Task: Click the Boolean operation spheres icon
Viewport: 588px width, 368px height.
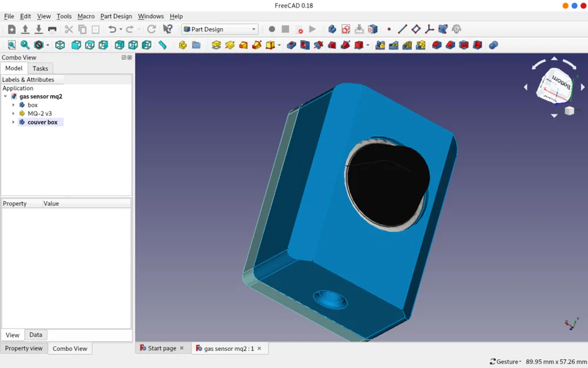Action: pos(493,45)
